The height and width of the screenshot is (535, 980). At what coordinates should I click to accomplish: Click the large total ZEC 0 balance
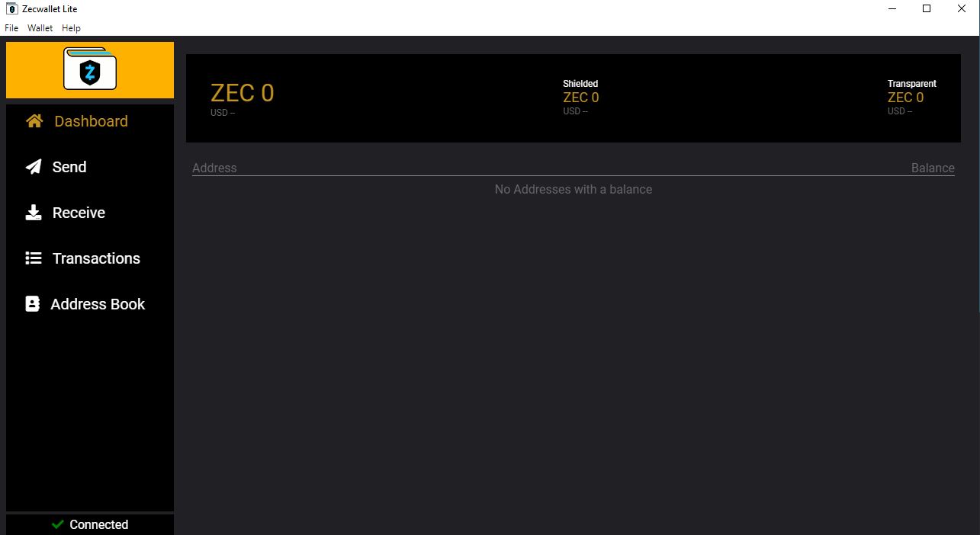tap(242, 93)
